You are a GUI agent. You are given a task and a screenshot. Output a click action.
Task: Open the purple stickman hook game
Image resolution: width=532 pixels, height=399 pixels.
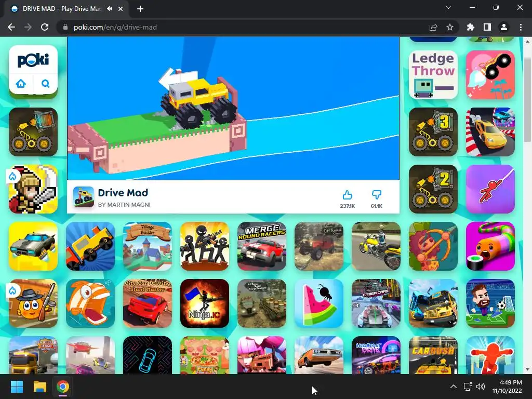pos(490,189)
